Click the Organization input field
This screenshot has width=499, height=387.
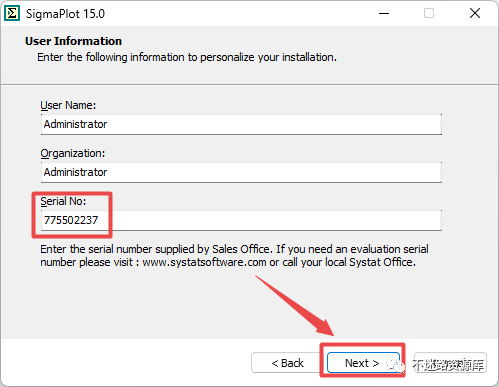pyautogui.click(x=241, y=172)
